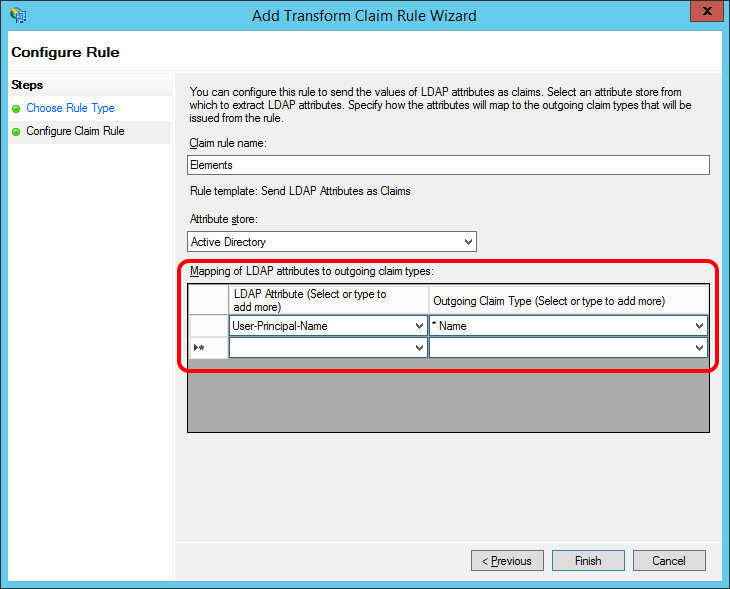The height and width of the screenshot is (589, 730).
Task: Click the Rule template: Send LDAP Attributes as Claims text
Action: tap(300, 191)
